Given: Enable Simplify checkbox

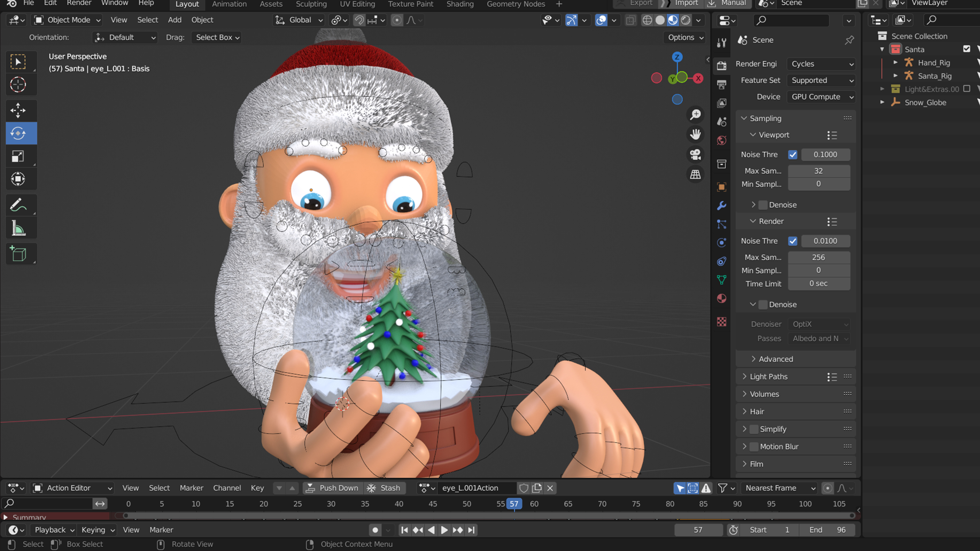Looking at the screenshot, I should pos(754,429).
